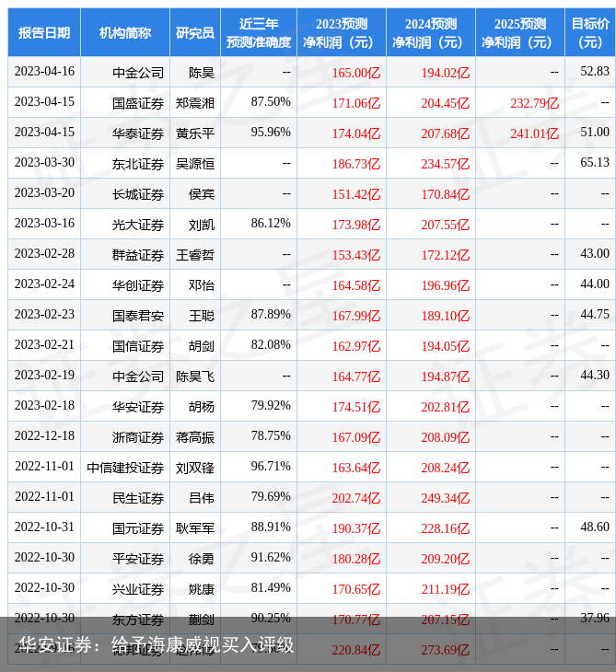Click researcher name 侯宾
Screen dimensions: 616x672
pos(202,194)
